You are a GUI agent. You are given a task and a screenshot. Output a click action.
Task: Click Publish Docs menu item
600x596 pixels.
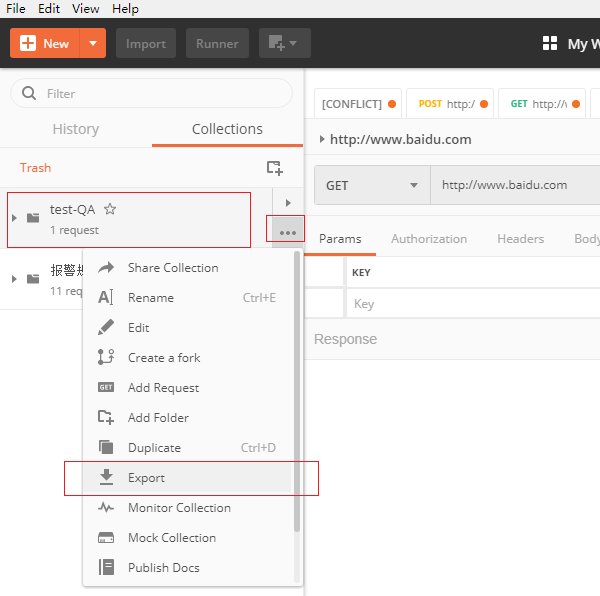point(163,568)
